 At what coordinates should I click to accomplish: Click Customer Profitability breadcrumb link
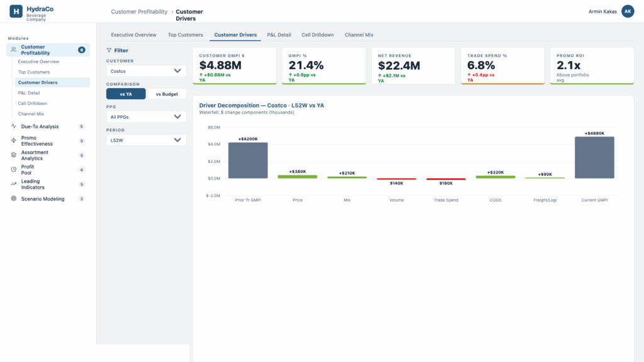[139, 11]
